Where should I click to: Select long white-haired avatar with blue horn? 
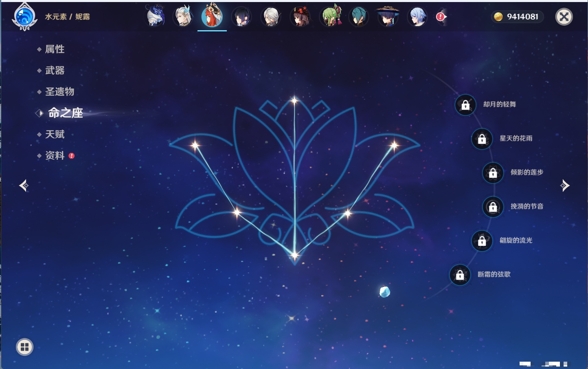(x=183, y=16)
